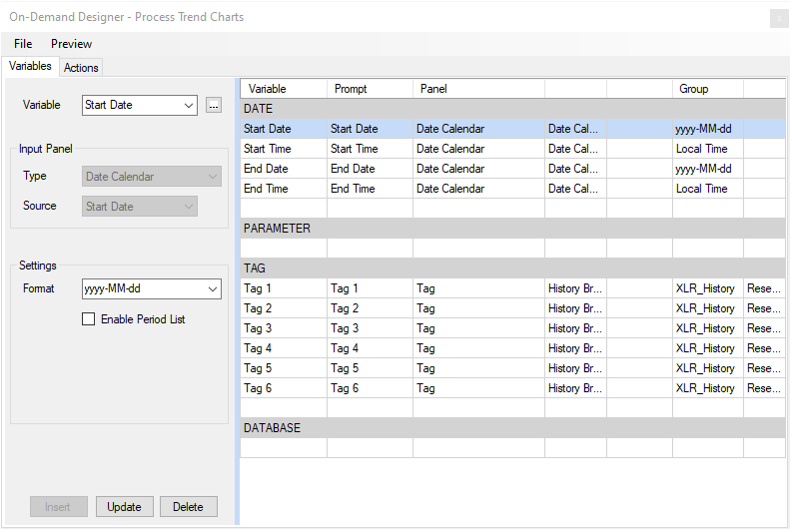Click XLR_History cell in Tag 3 row
The height and width of the screenshot is (532, 792).
coord(708,328)
